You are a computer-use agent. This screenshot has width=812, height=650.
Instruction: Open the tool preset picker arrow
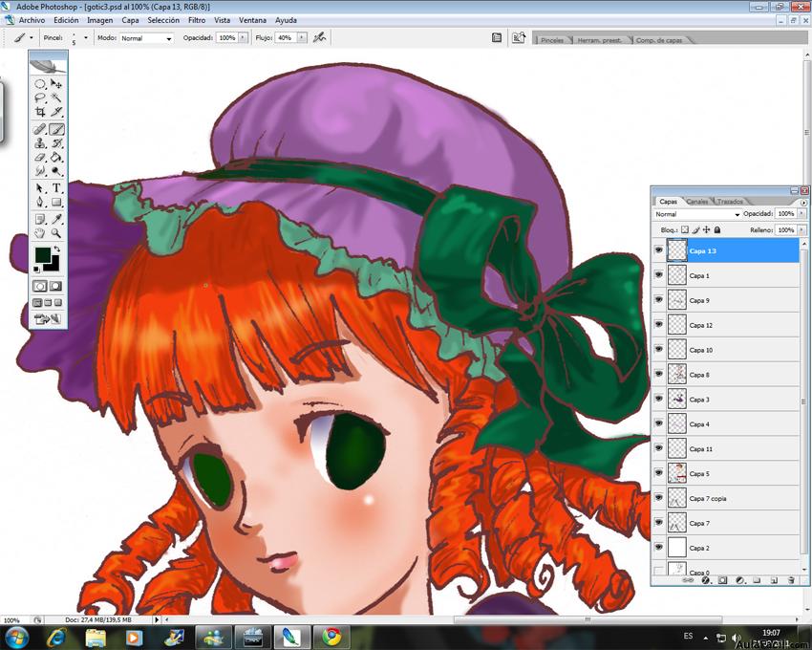pos(32,38)
